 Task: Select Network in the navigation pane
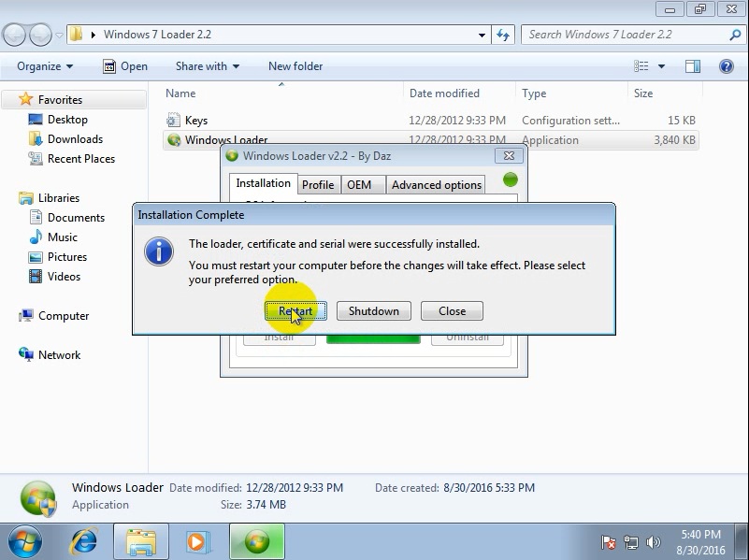coord(59,354)
